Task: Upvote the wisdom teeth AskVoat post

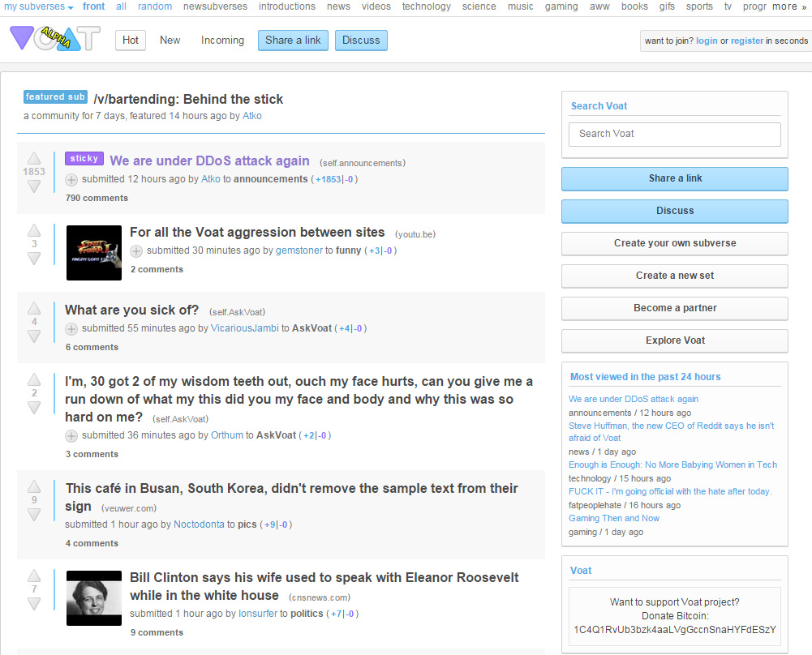Action: (34, 379)
